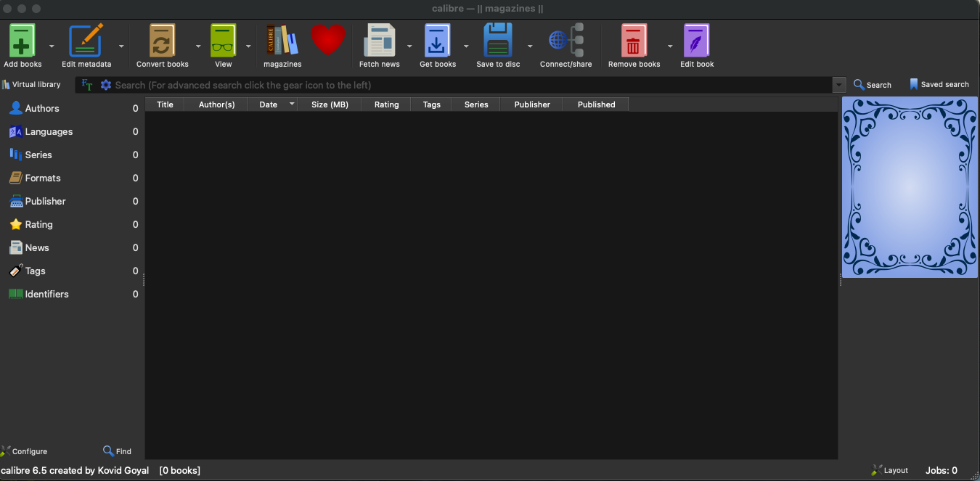Toggle full text search icon in search bar

(x=87, y=85)
